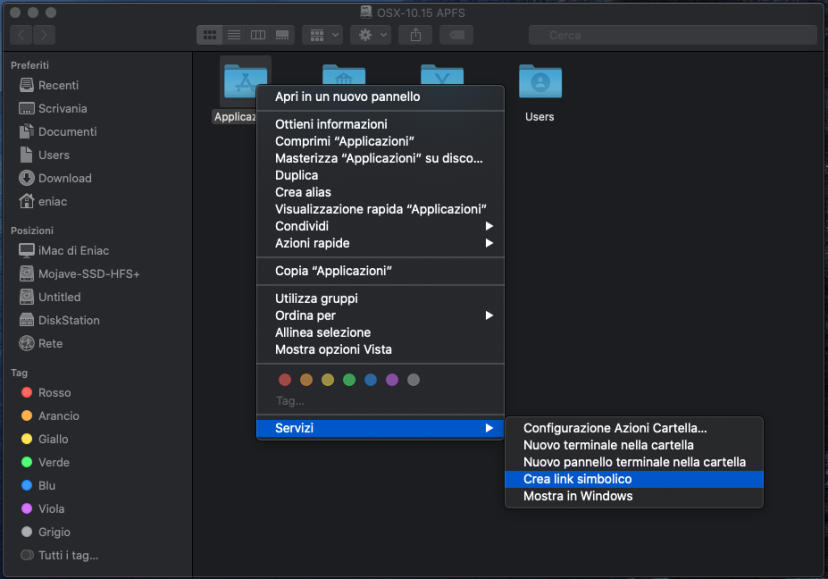Expand the Azioni rapide submenu
The width and height of the screenshot is (828, 579).
(380, 243)
